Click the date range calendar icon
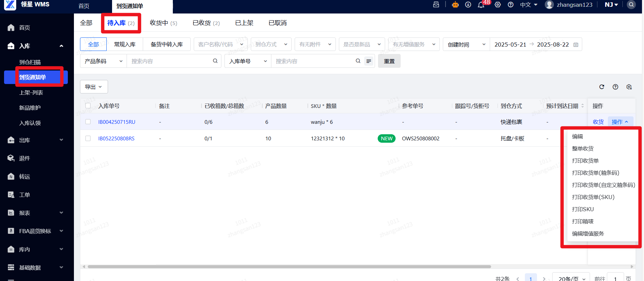This screenshot has height=281, width=644. (x=576, y=45)
